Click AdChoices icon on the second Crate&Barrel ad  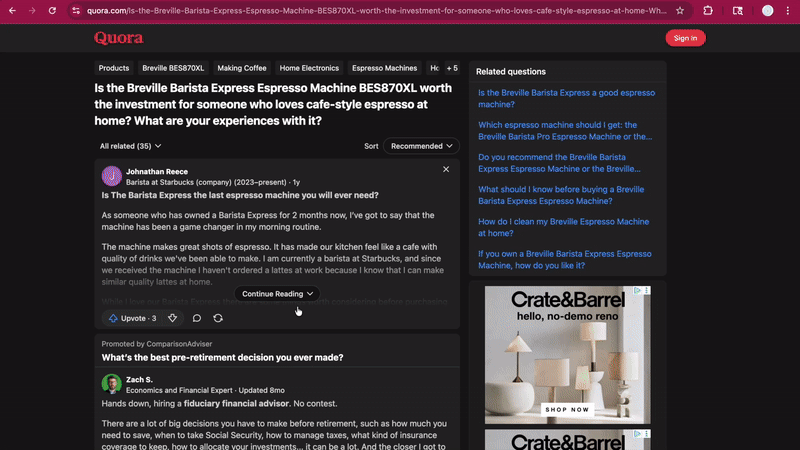637,434
